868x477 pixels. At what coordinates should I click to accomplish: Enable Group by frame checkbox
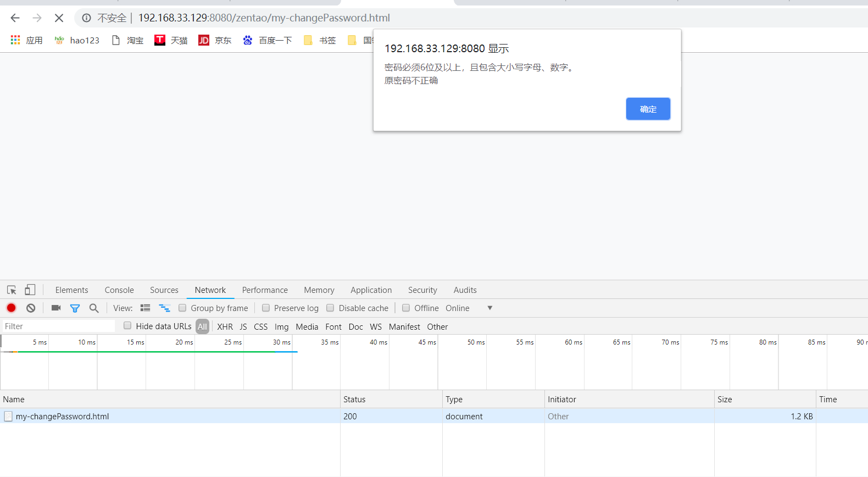pos(182,308)
